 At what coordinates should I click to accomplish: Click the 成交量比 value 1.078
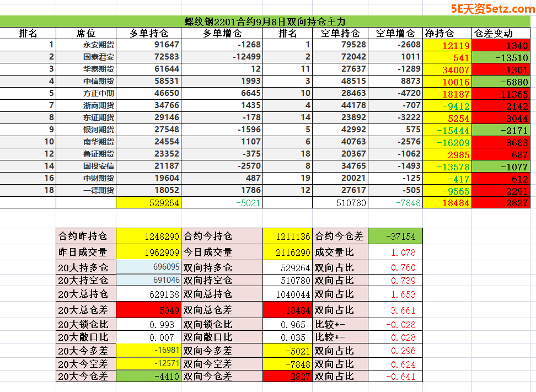pyautogui.click(x=395, y=253)
